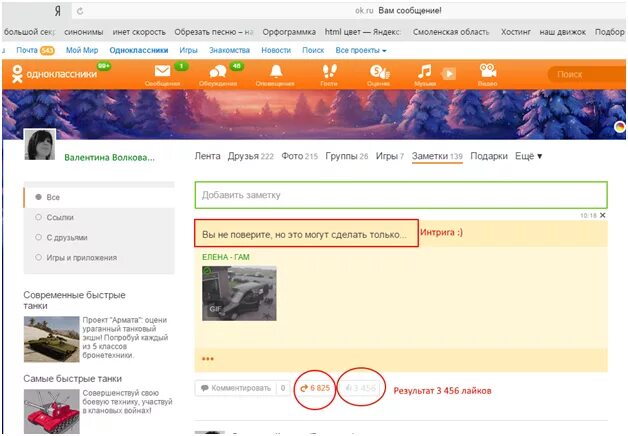Click the browser reload icon
Screen dimensions: 628x436
[80, 11]
